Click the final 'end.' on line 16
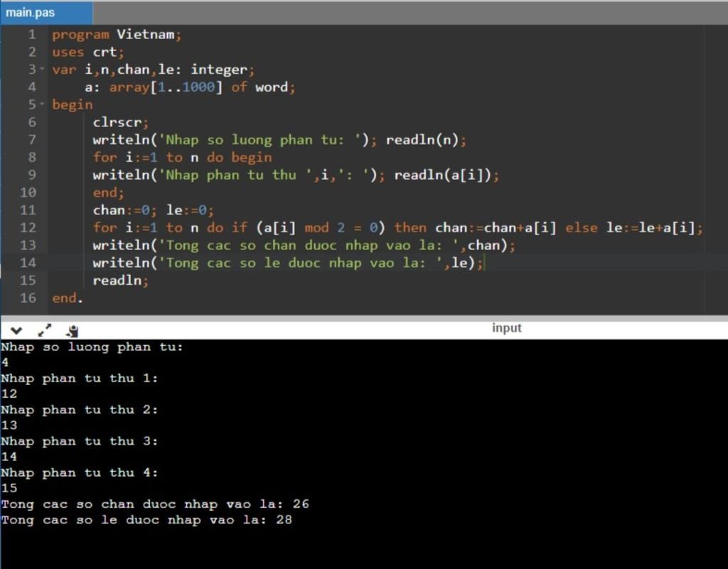Screen dimensions: 728x569 pos(68,298)
